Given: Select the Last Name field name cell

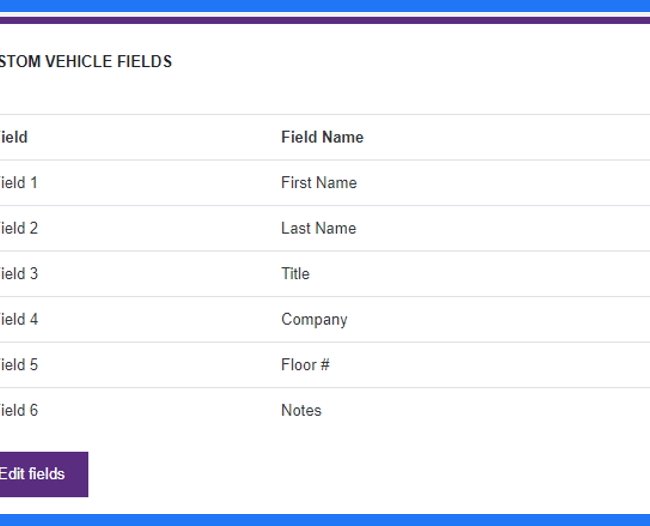Looking at the screenshot, I should point(318,228).
